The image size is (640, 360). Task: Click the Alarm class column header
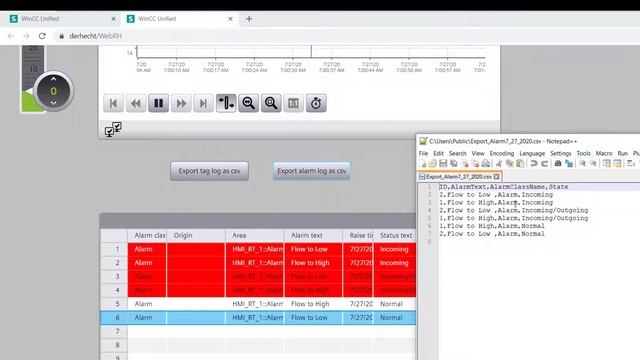coord(147,236)
